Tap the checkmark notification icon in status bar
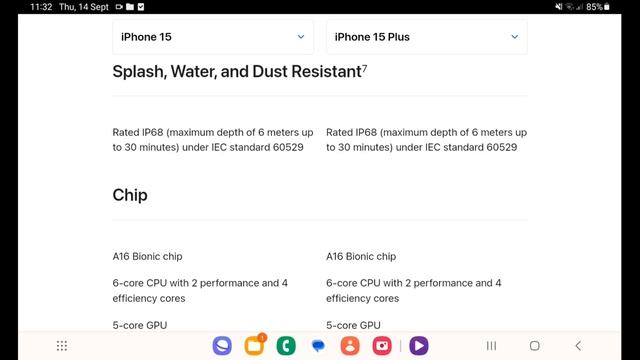The width and height of the screenshot is (640, 360). pyautogui.click(x=141, y=7)
